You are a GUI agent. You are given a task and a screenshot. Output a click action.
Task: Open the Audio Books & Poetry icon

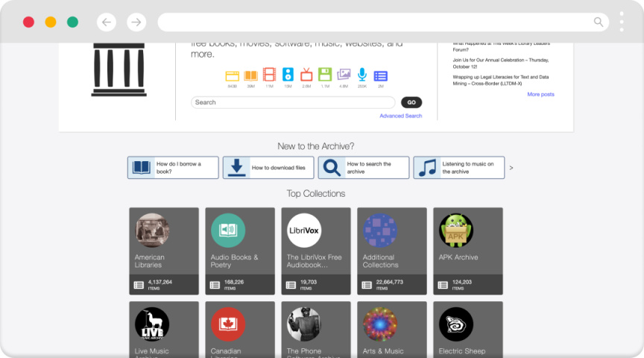(228, 230)
